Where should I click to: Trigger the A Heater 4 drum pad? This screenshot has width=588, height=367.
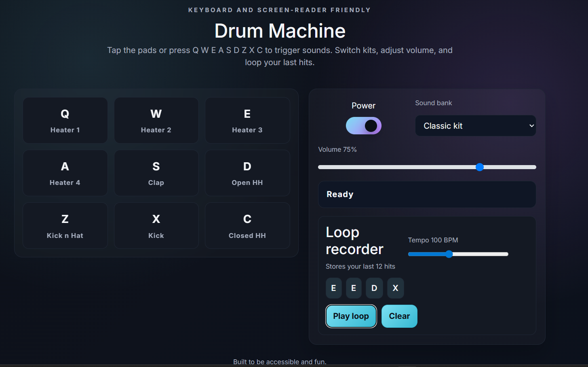[x=65, y=173]
